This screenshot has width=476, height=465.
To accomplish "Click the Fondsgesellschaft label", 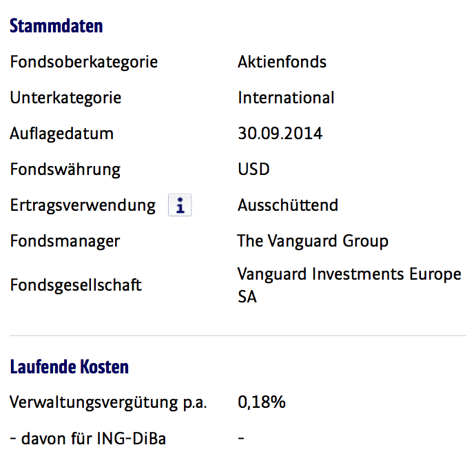I will point(76,285).
